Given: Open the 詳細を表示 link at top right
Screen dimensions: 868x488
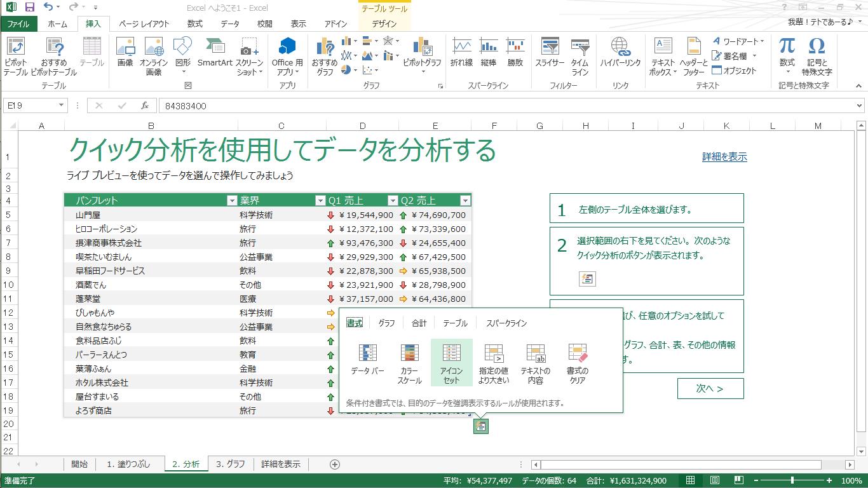Looking at the screenshot, I should point(724,157).
